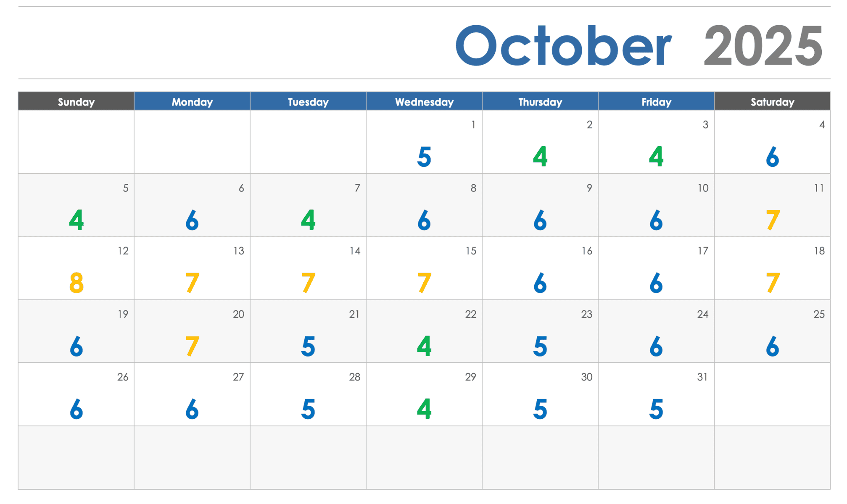Click the 2025 year heading
This screenshot has width=847, height=504.
763,46
